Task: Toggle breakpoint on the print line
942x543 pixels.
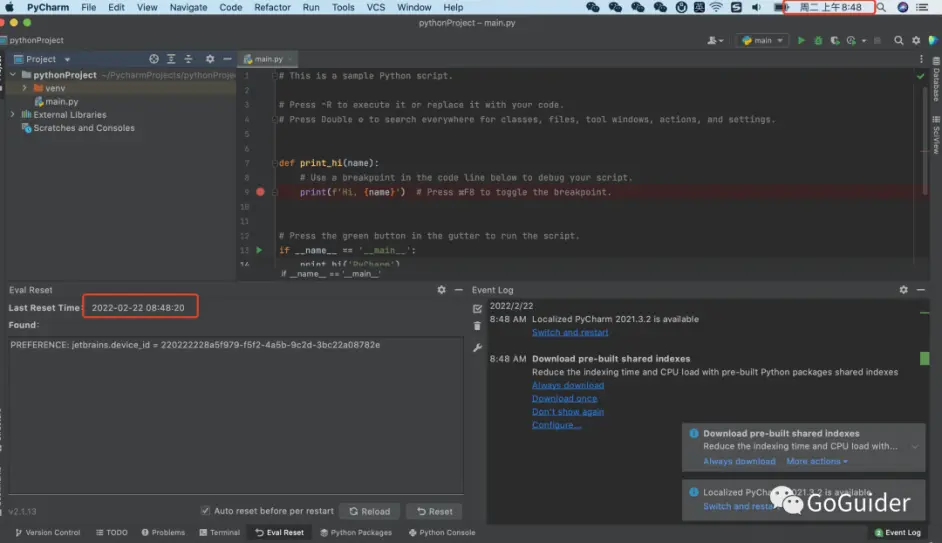Action: (260, 192)
